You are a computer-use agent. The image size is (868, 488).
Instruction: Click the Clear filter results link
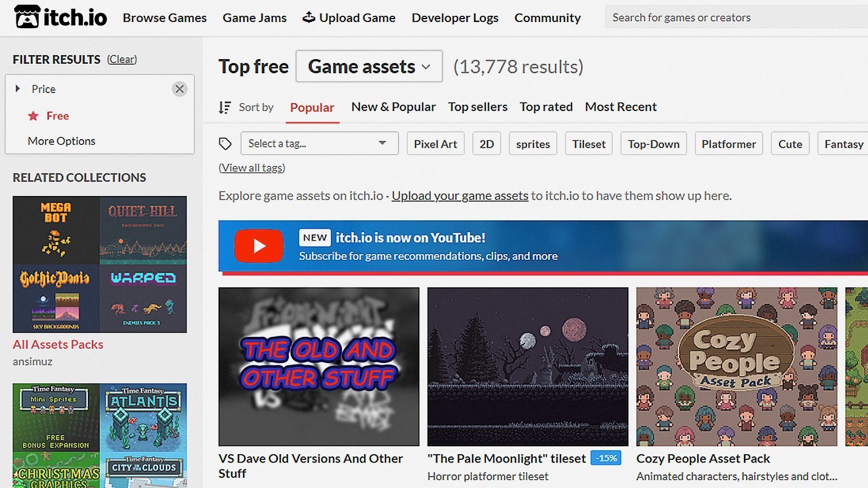pyautogui.click(x=122, y=59)
